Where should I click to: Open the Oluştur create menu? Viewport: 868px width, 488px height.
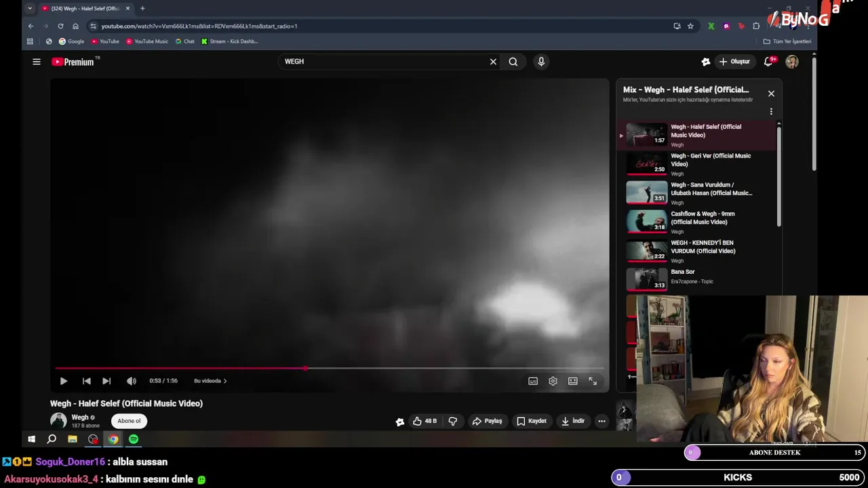coord(734,62)
